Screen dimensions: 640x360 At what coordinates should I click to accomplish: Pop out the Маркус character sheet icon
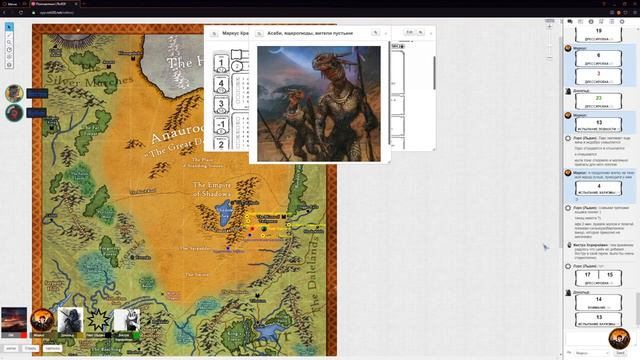tap(214, 33)
